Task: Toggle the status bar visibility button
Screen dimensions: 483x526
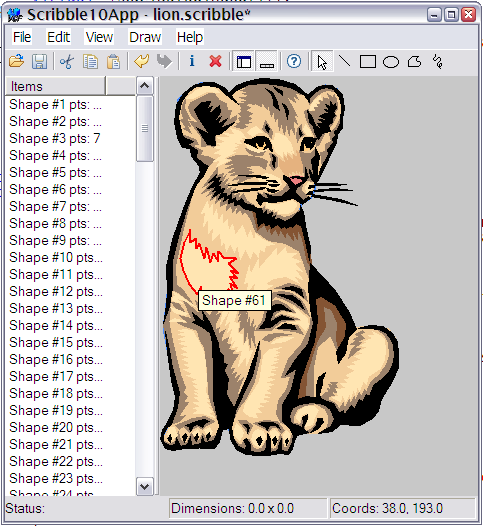Action: pyautogui.click(x=267, y=61)
